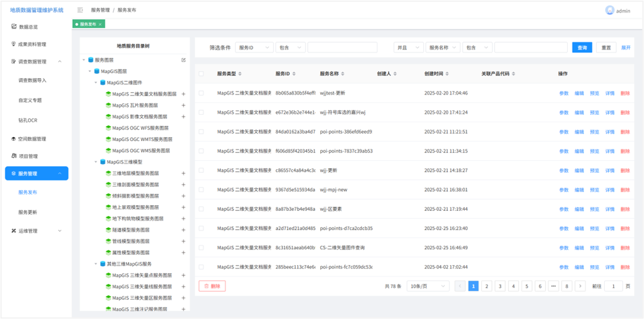Open the first 包含 operator dropdown
Screen dimensions: 644x319
point(291,48)
